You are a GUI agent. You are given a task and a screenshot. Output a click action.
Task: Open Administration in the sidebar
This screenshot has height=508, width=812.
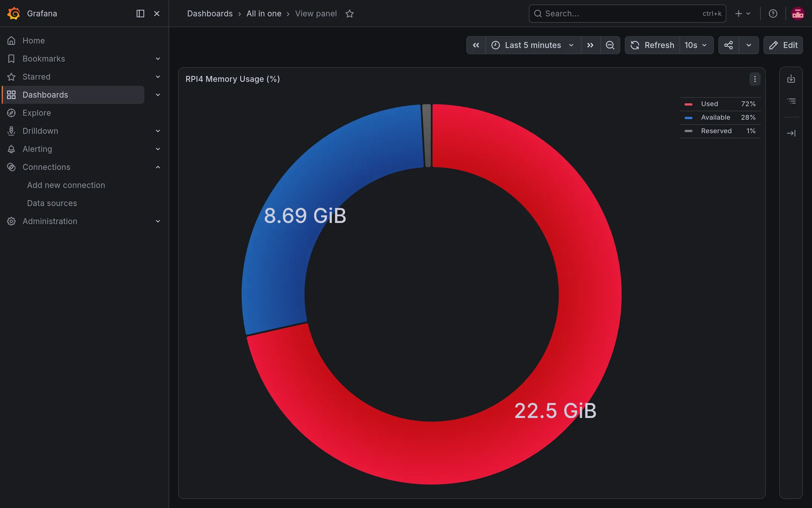click(50, 221)
